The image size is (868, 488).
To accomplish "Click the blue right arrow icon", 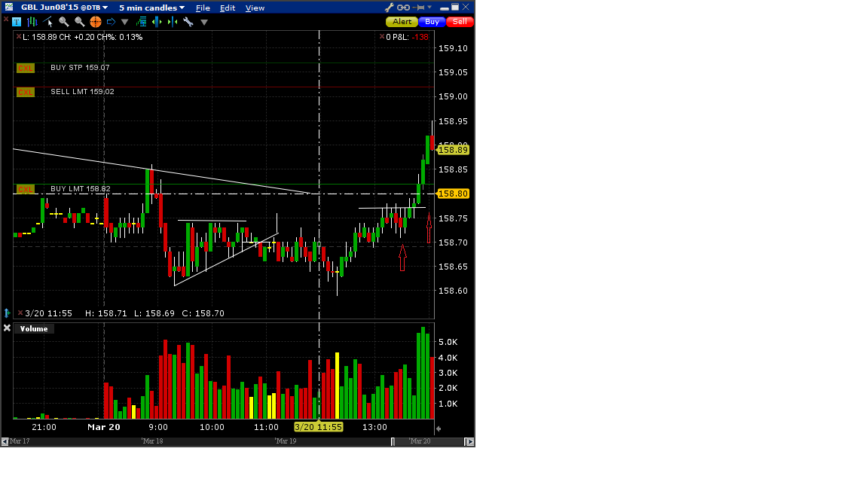I will tap(111, 22).
